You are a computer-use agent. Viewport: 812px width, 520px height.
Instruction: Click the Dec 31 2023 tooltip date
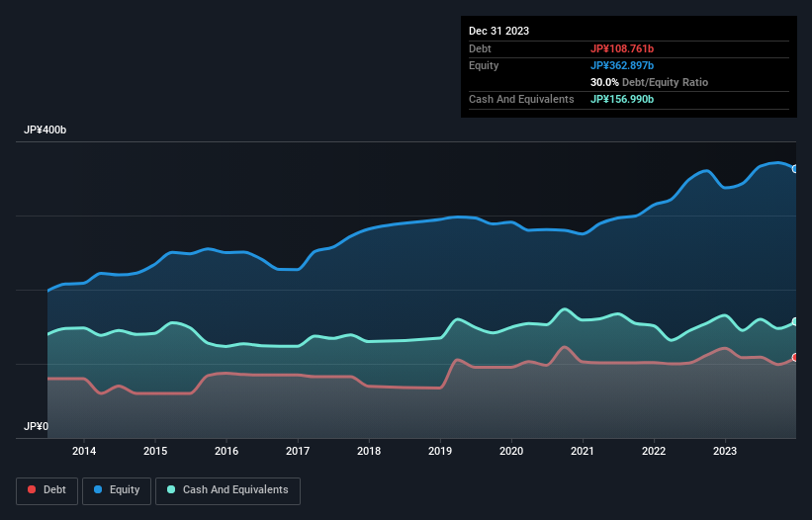point(498,31)
